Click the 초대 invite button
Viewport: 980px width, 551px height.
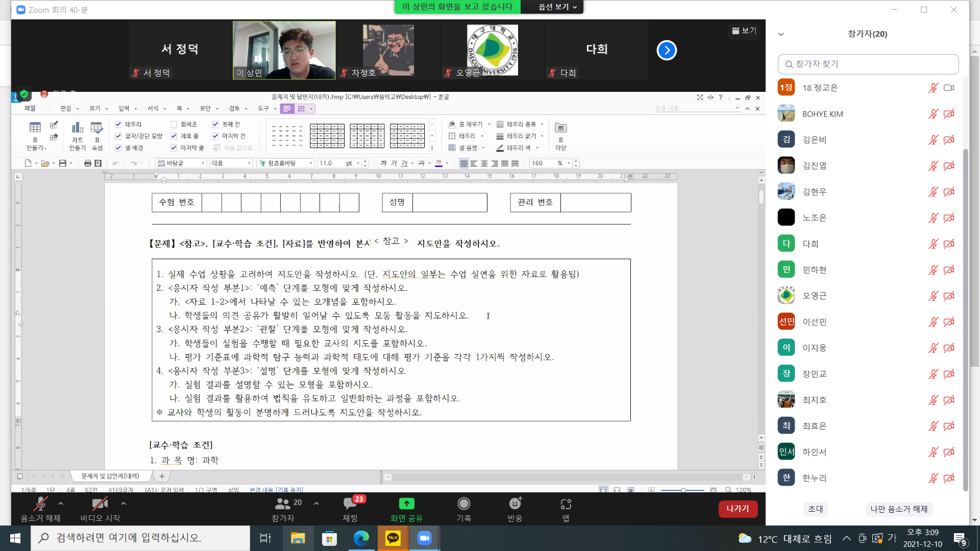click(x=815, y=509)
